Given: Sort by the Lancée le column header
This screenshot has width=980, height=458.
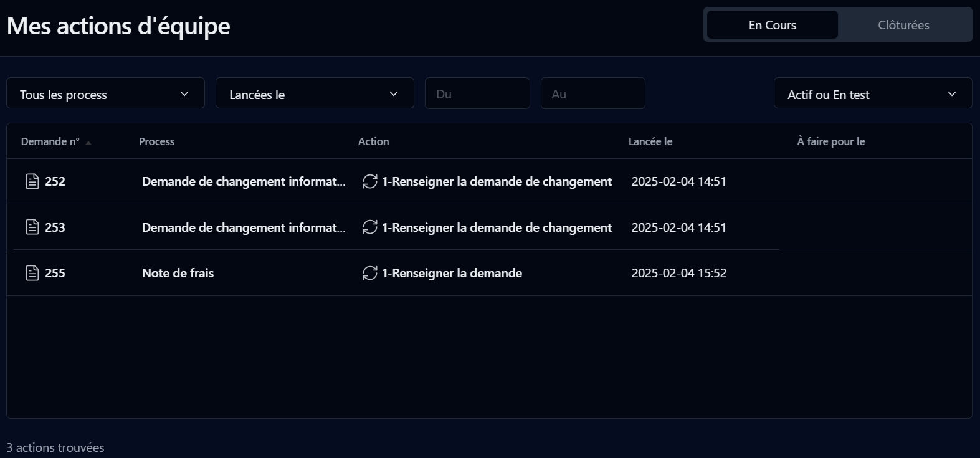Looking at the screenshot, I should (x=650, y=141).
